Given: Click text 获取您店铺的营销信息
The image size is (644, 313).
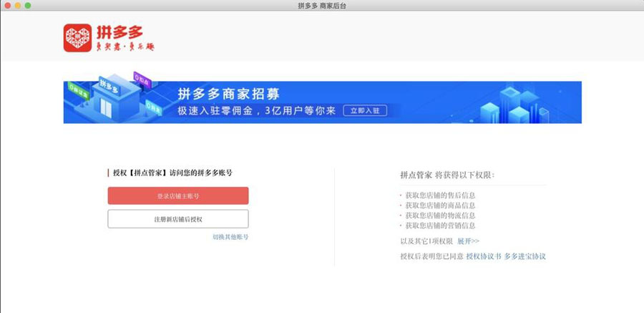Looking at the screenshot, I should 440,226.
